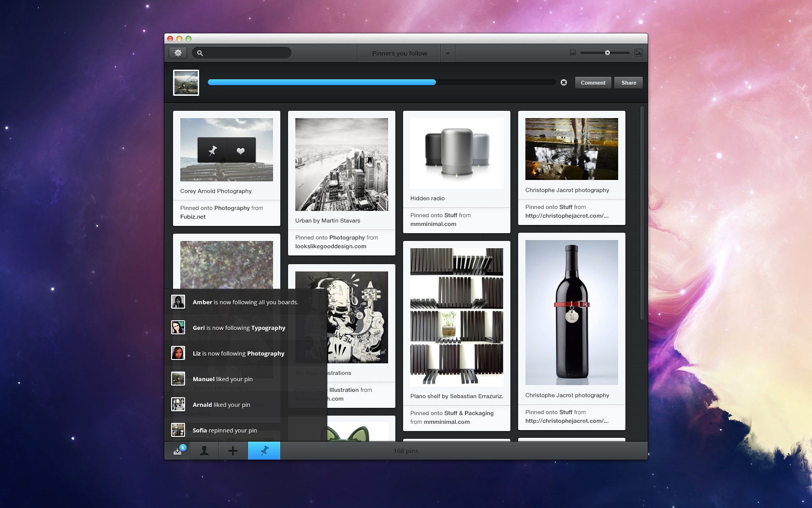Open the profile person icon in bottom bar

(204, 451)
